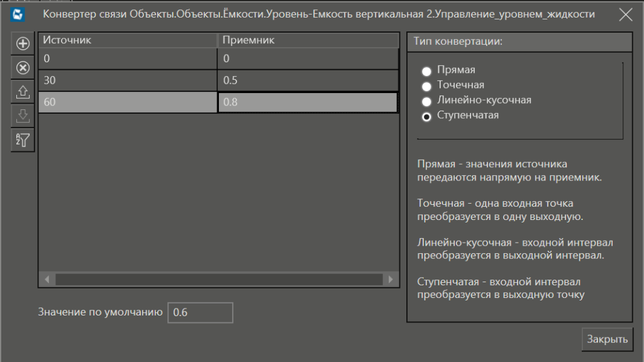Click the move row down arrow icon
The width and height of the screenshot is (644, 362).
23,116
